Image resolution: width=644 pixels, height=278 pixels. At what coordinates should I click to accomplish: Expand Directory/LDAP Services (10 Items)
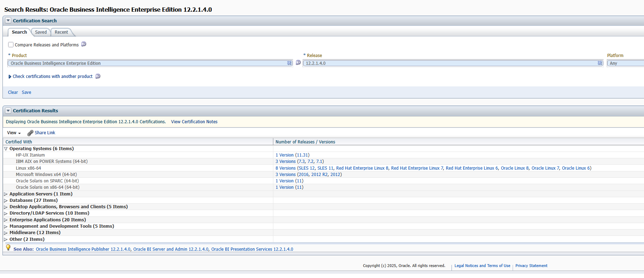6,213
